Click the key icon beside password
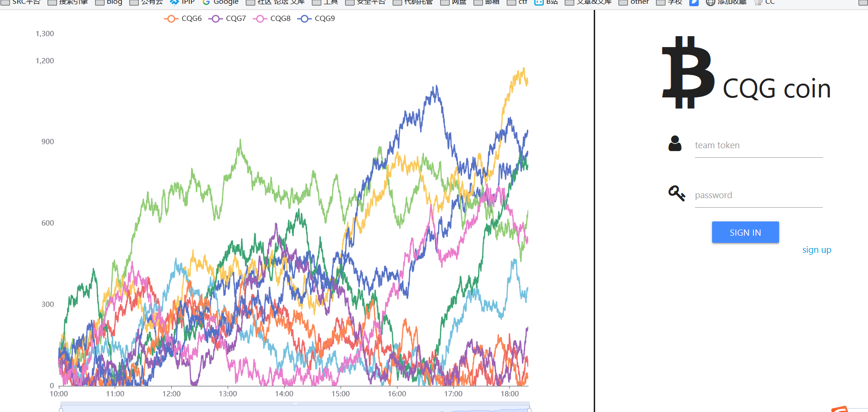Screen dimensions: 868x412 tap(676, 193)
